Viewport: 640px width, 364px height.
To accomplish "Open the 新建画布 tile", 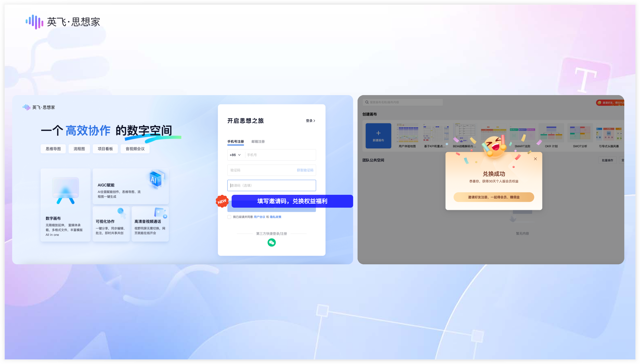I will click(378, 136).
